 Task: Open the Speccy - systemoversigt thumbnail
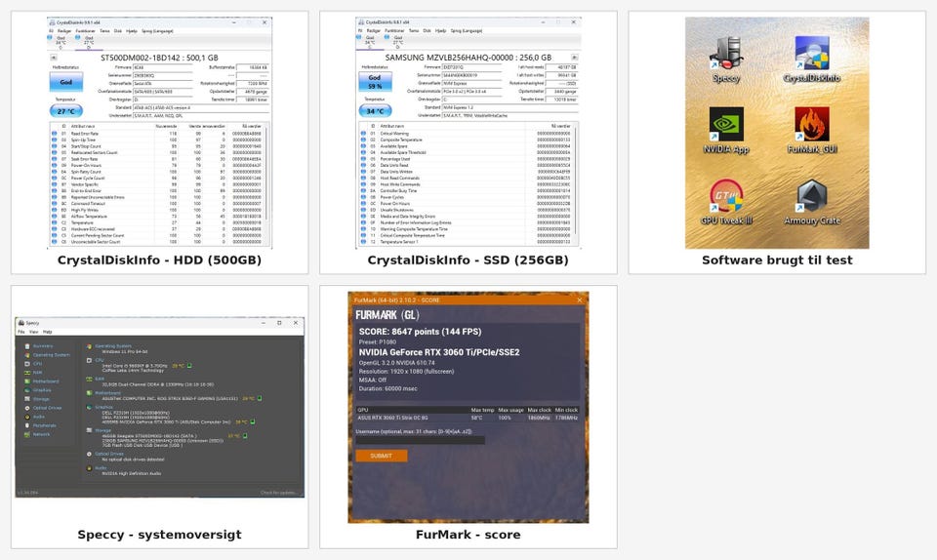click(x=159, y=417)
